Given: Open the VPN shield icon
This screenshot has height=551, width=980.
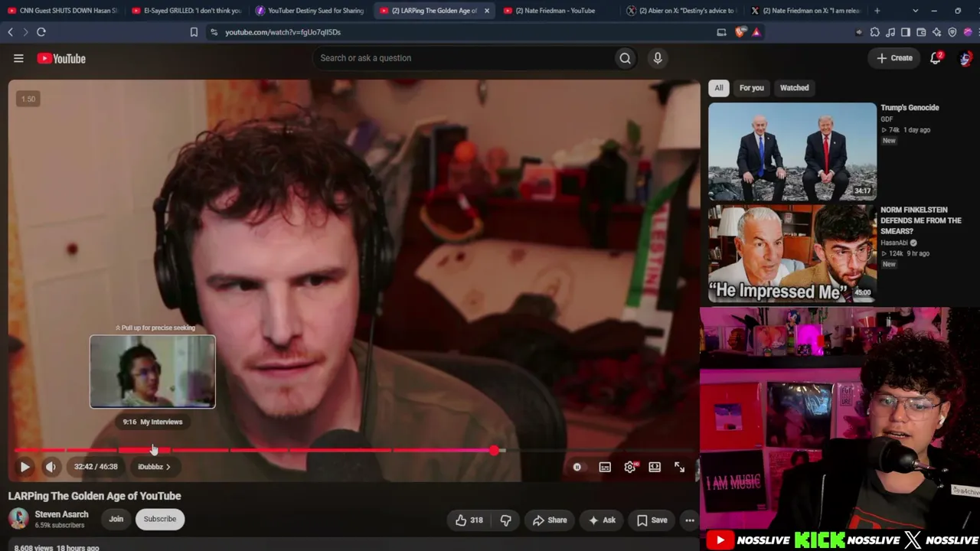Looking at the screenshot, I should point(952,32).
